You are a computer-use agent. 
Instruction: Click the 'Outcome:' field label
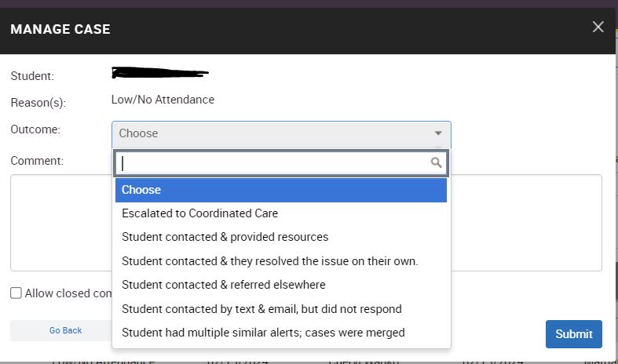[35, 129]
